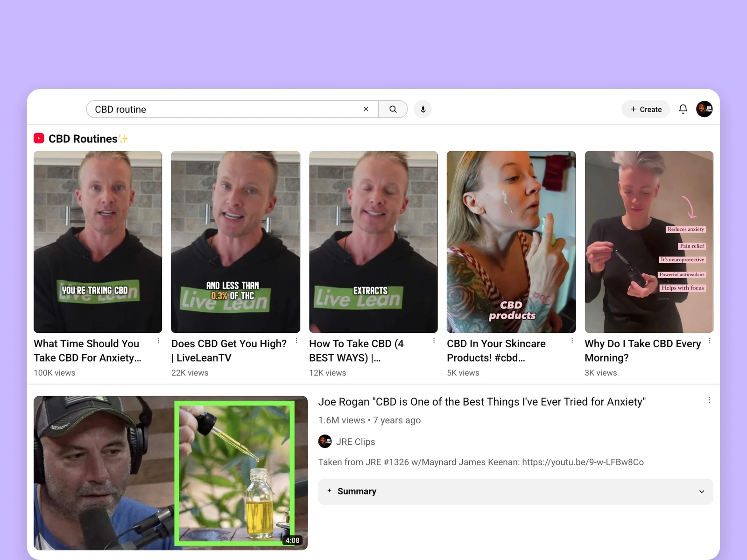The height and width of the screenshot is (560, 747).
Task: Open options for 'Why Do I Take CBD' short
Action: pyautogui.click(x=710, y=341)
